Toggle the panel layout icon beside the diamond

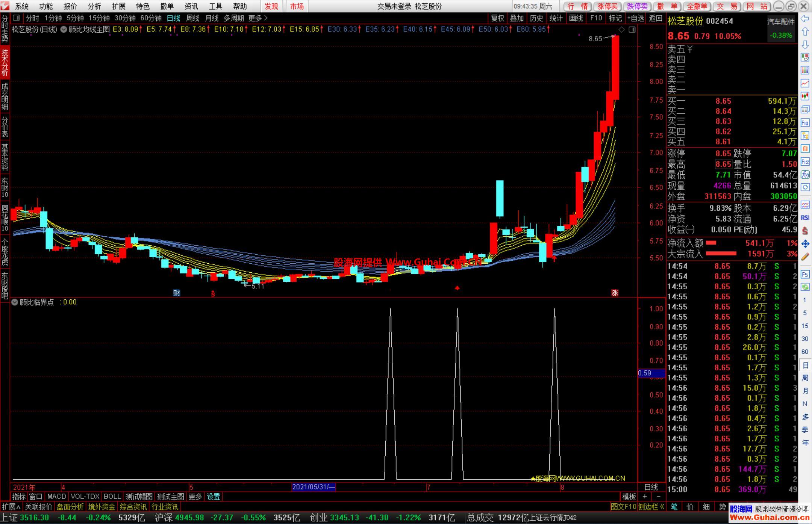click(632, 29)
